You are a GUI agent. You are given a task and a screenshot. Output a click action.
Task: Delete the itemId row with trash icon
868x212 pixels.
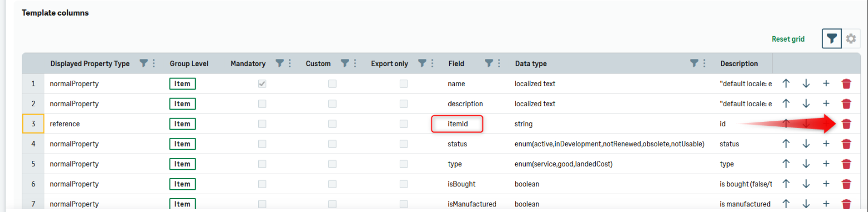(846, 124)
